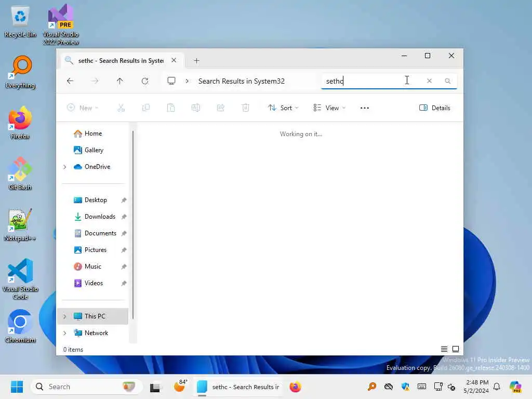
Task: Open the notification bell
Action: click(x=497, y=387)
